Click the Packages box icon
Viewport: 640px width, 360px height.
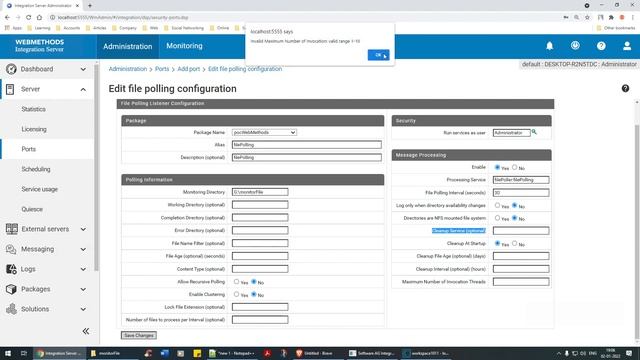(11, 289)
